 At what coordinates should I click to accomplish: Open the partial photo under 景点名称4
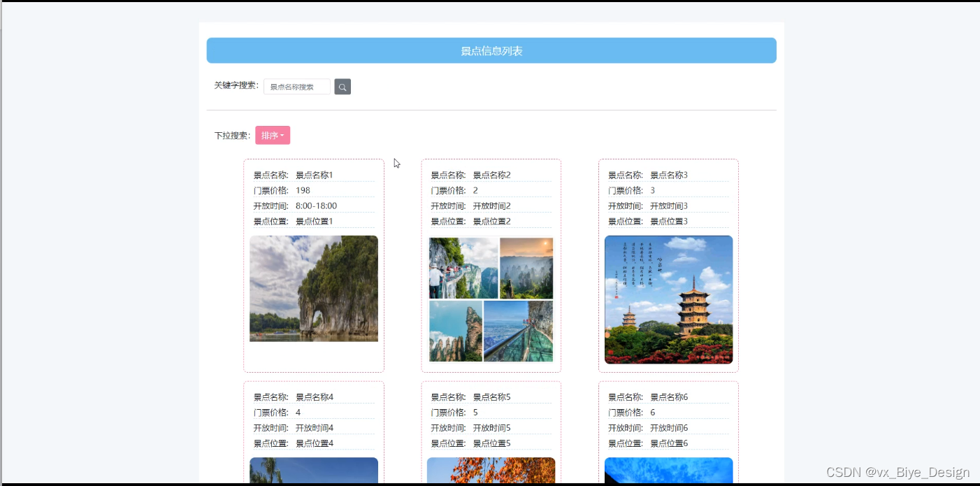pyautogui.click(x=314, y=471)
